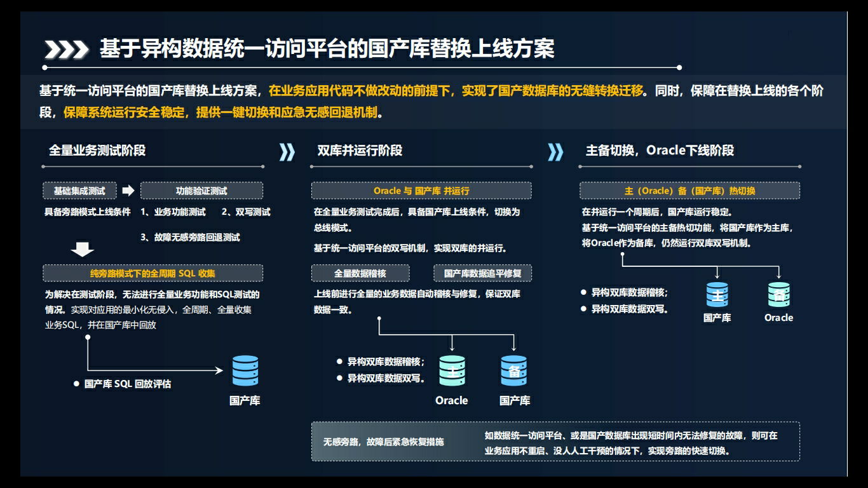
Task: Select the Oracle 与 国产库 并运行 box
Action: (x=421, y=191)
